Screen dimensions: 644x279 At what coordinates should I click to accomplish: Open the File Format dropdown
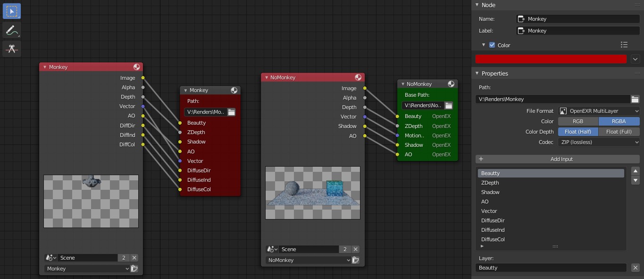(x=599, y=111)
